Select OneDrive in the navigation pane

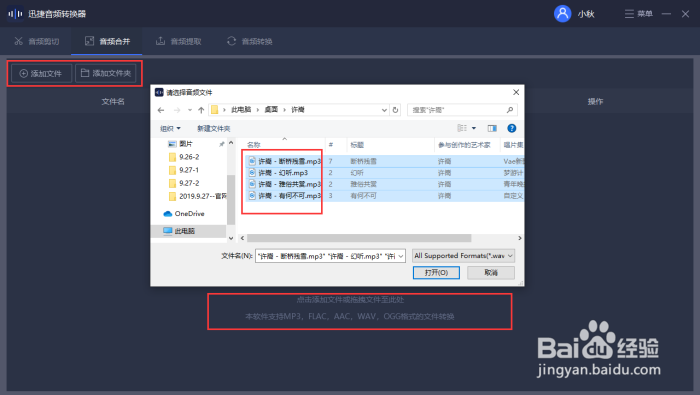pos(184,214)
